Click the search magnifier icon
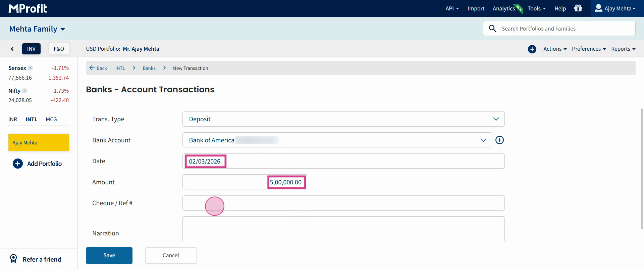 (492, 29)
